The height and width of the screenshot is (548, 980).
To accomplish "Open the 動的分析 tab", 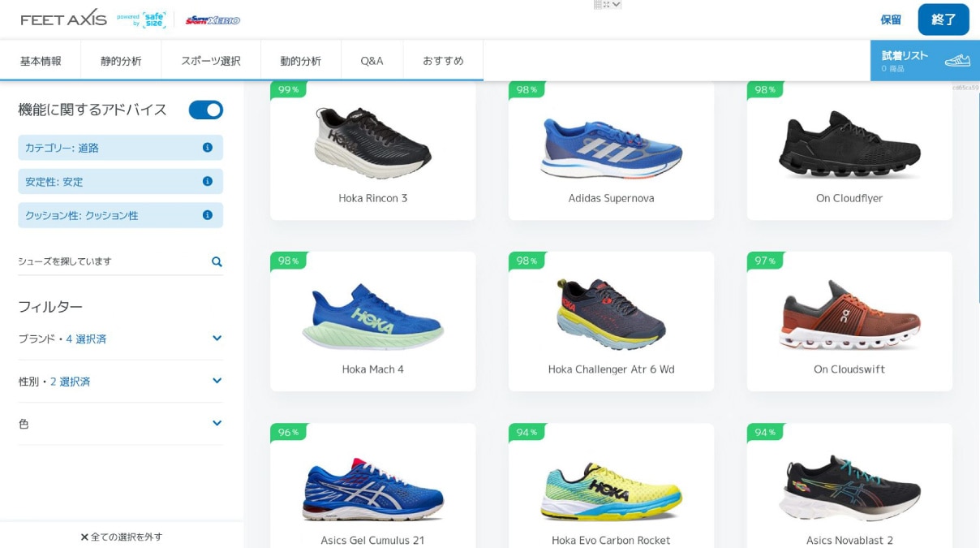I will 301,61.
